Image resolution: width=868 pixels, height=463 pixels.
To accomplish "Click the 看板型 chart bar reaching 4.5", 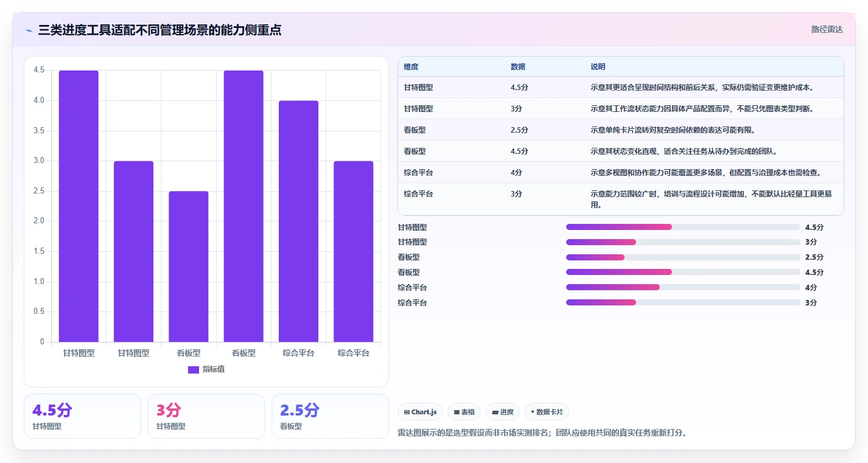I will 243,206.
